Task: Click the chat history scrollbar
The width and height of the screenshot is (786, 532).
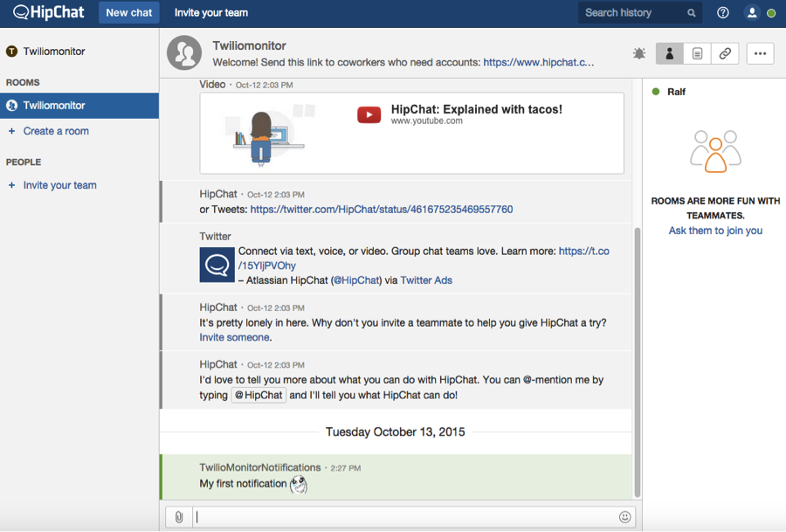Action: point(638,362)
